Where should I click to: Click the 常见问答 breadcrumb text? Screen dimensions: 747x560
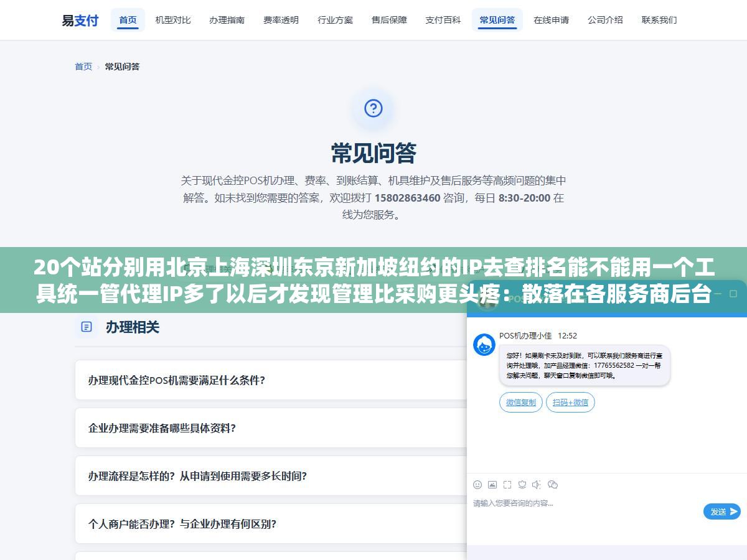click(122, 67)
